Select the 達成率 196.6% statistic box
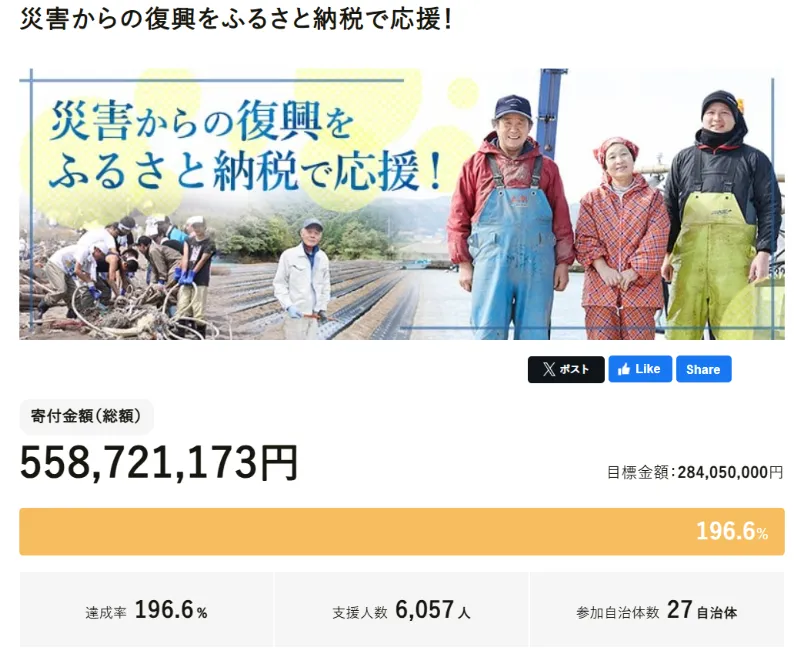800x651 pixels. (x=146, y=610)
